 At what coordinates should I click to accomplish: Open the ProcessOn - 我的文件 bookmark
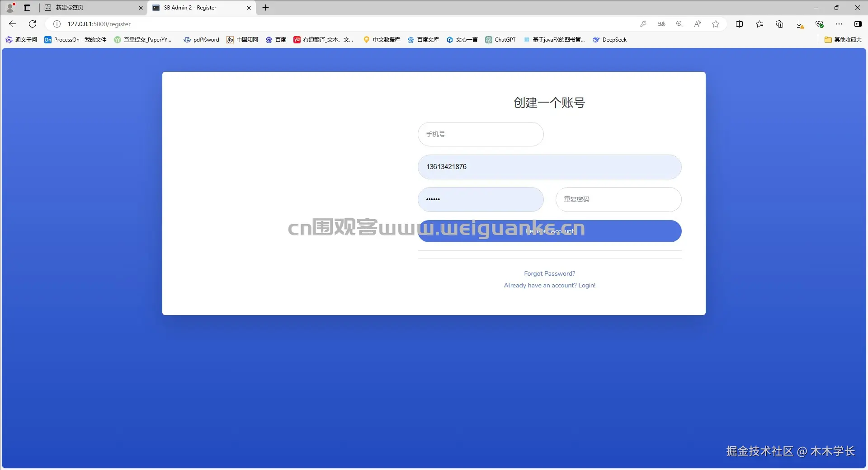tap(75, 40)
